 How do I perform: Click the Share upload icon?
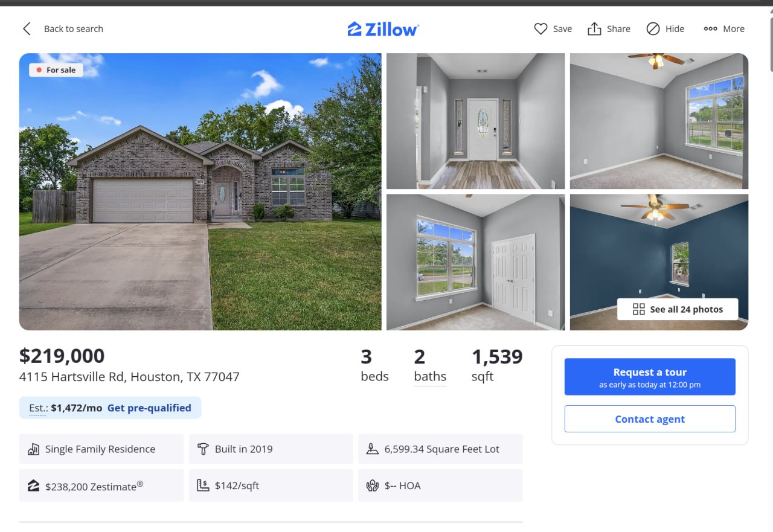[594, 28]
